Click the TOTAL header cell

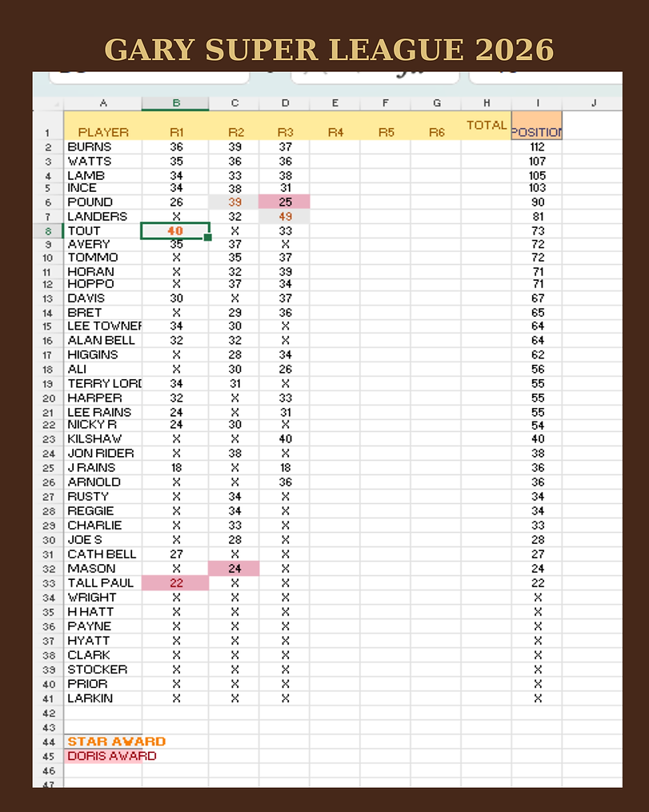tap(486, 126)
